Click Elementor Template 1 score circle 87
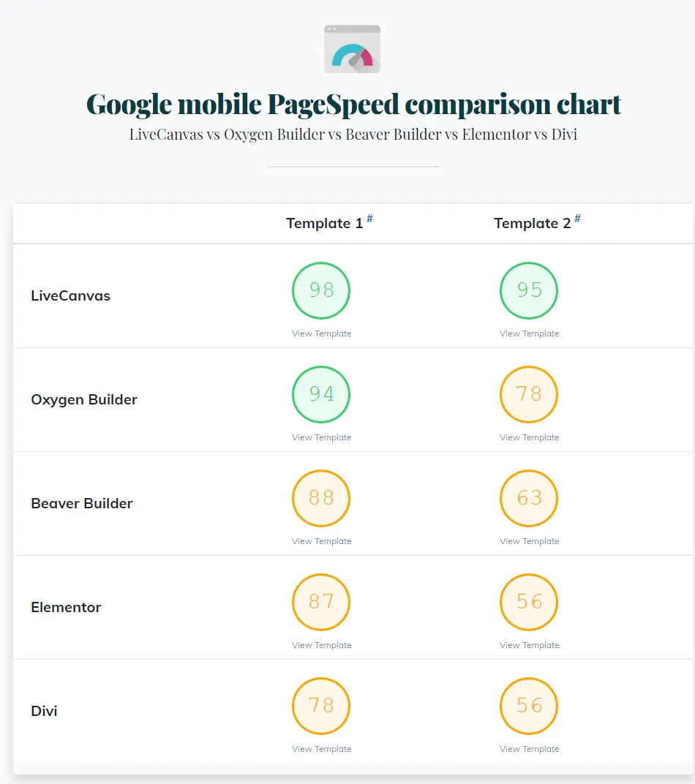Viewport: 695px width, 784px height. click(321, 602)
